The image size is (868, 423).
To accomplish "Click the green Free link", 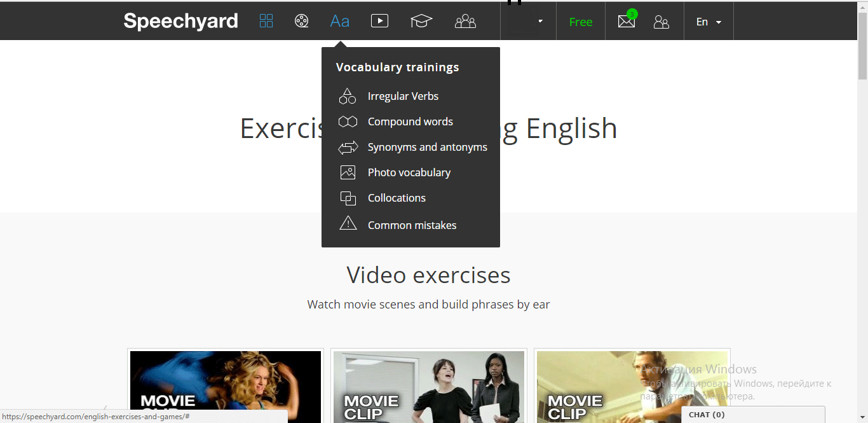I will 581,22.
